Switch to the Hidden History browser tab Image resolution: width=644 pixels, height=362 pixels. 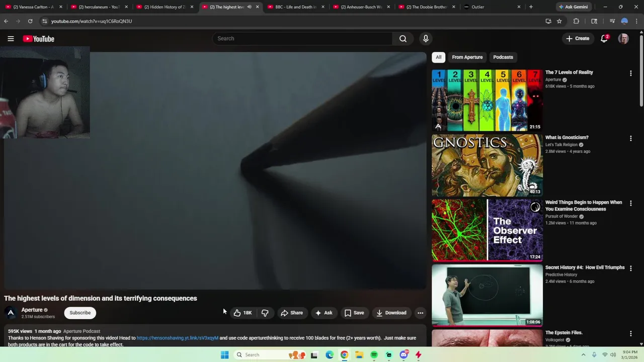[x=164, y=7]
